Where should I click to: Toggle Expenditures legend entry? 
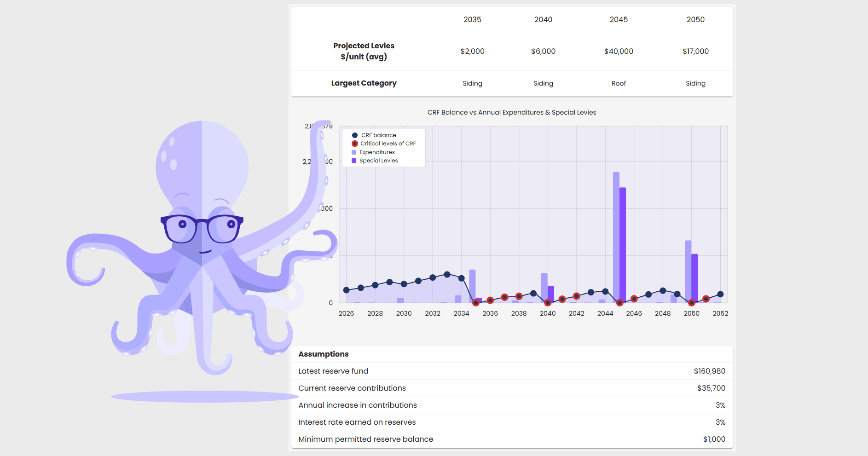373,152
